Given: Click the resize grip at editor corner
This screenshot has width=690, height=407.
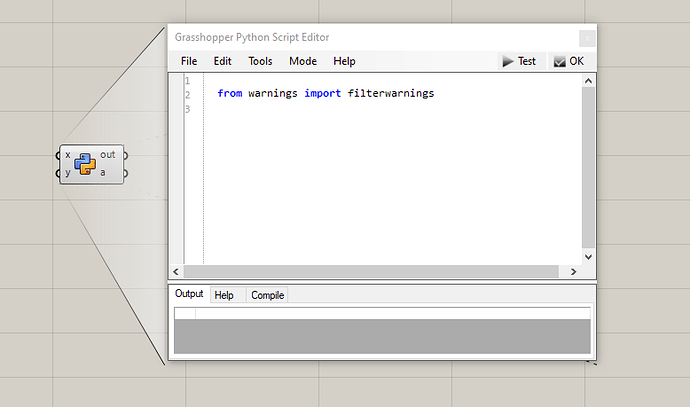Looking at the screenshot, I should 591,362.
